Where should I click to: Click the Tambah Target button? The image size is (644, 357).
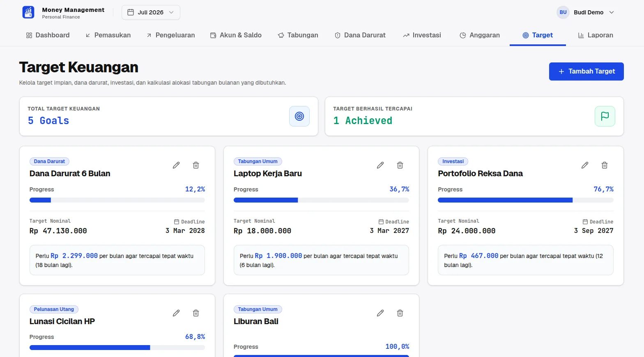pos(586,71)
